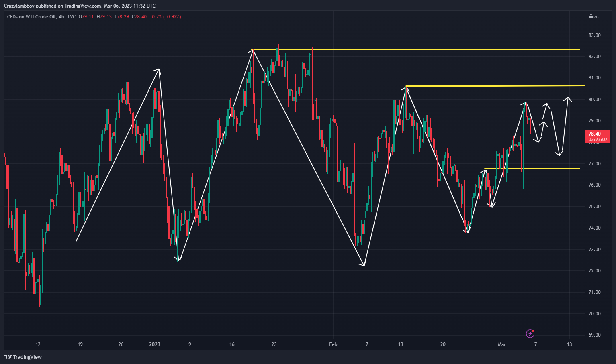The width and height of the screenshot is (616, 364).
Task: Click the 75.00 price axis label
Action: [x=594, y=207]
